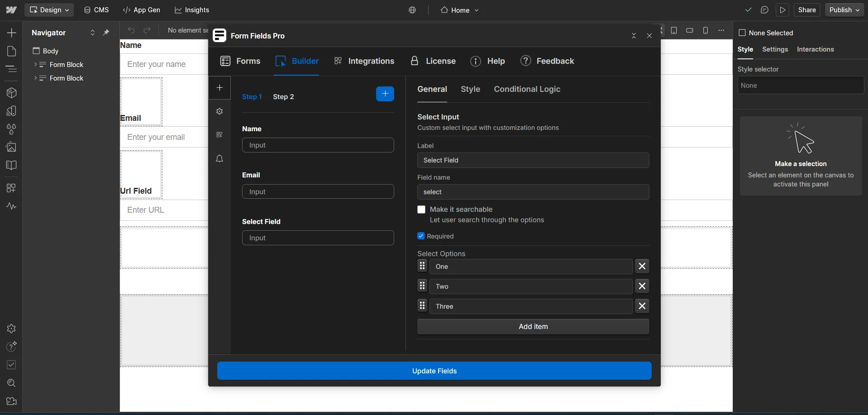Switch to the Conditional Logic tab
Viewport: 868px width, 415px height.
coord(527,89)
